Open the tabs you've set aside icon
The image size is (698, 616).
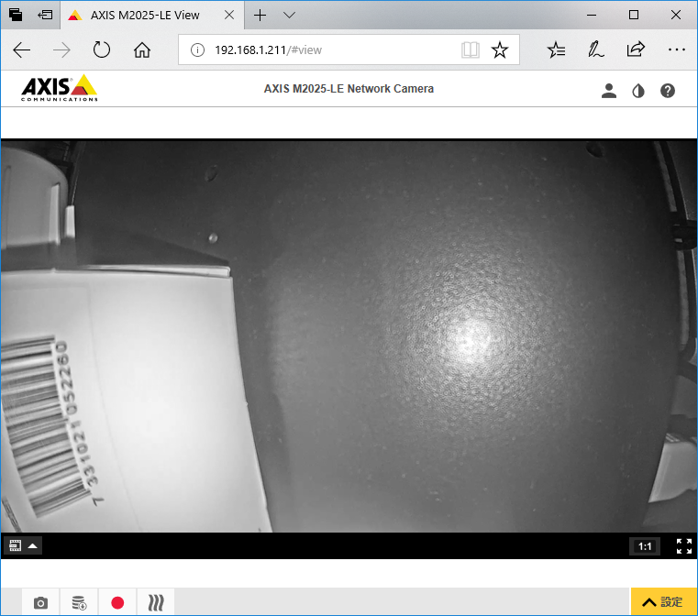[x=16, y=15]
